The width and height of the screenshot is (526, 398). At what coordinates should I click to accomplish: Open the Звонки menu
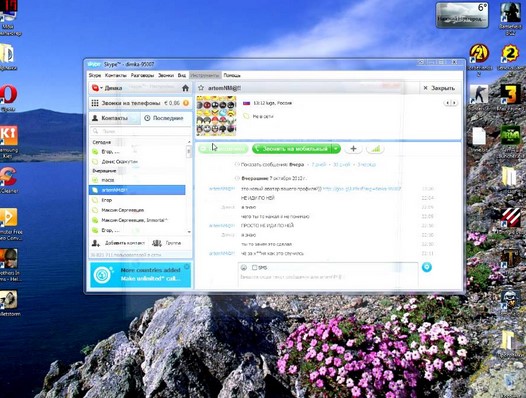click(166, 75)
